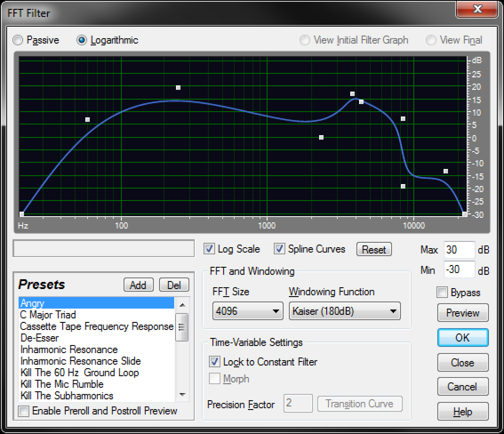Image resolution: width=504 pixels, height=434 pixels.
Task: Click the Close button
Action: click(x=463, y=362)
